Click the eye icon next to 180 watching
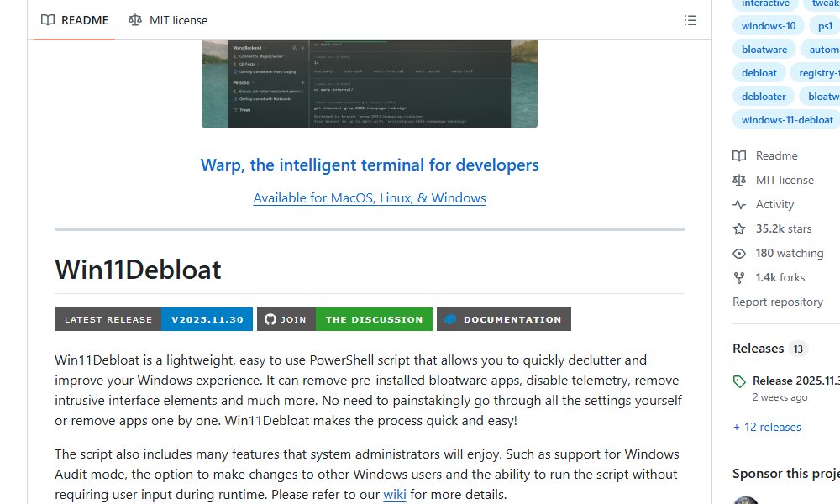840x504 pixels. pyautogui.click(x=739, y=254)
